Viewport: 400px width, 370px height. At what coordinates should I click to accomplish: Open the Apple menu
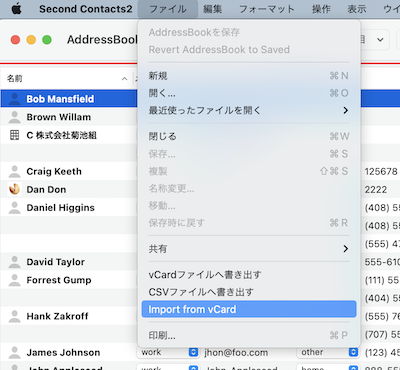[16, 9]
